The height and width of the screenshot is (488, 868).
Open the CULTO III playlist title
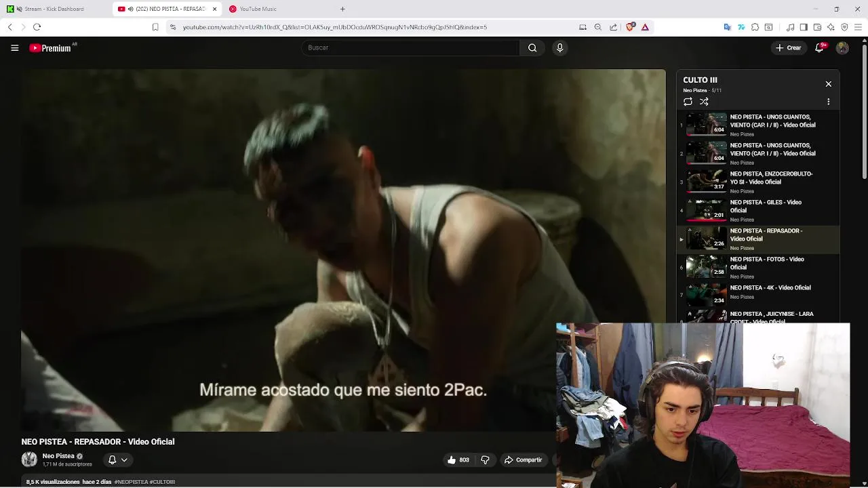(x=700, y=80)
